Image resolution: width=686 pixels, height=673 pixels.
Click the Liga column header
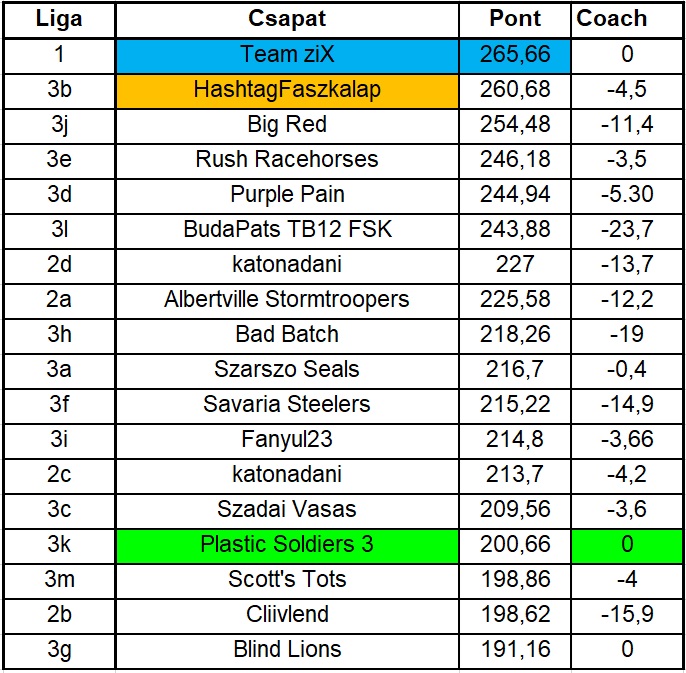[59, 19]
